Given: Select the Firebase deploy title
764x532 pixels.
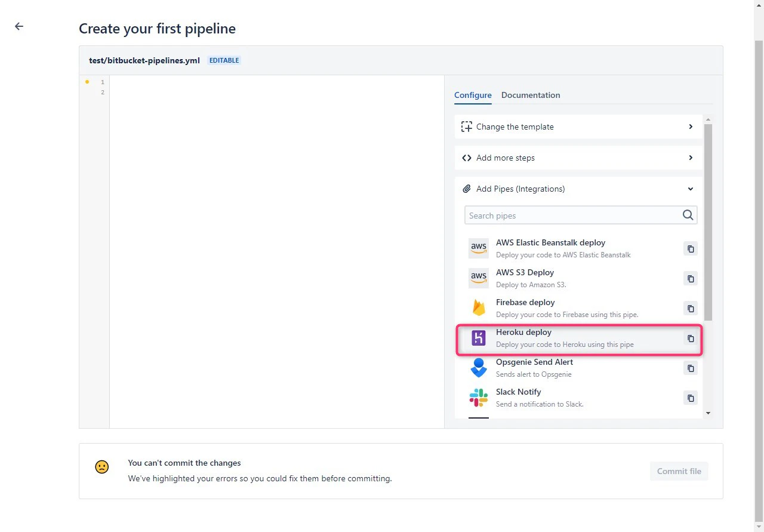Looking at the screenshot, I should pos(525,302).
